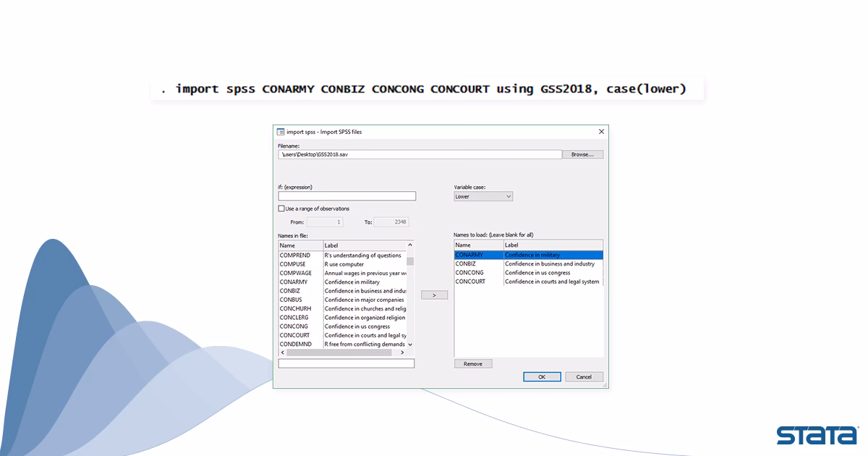Click the down scroll arrow on variable list

(x=411, y=345)
